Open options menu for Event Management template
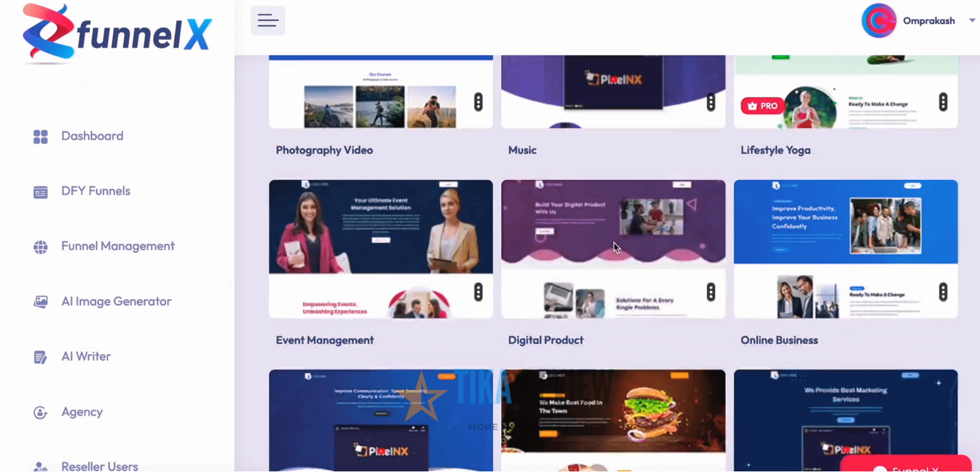 pyautogui.click(x=478, y=292)
